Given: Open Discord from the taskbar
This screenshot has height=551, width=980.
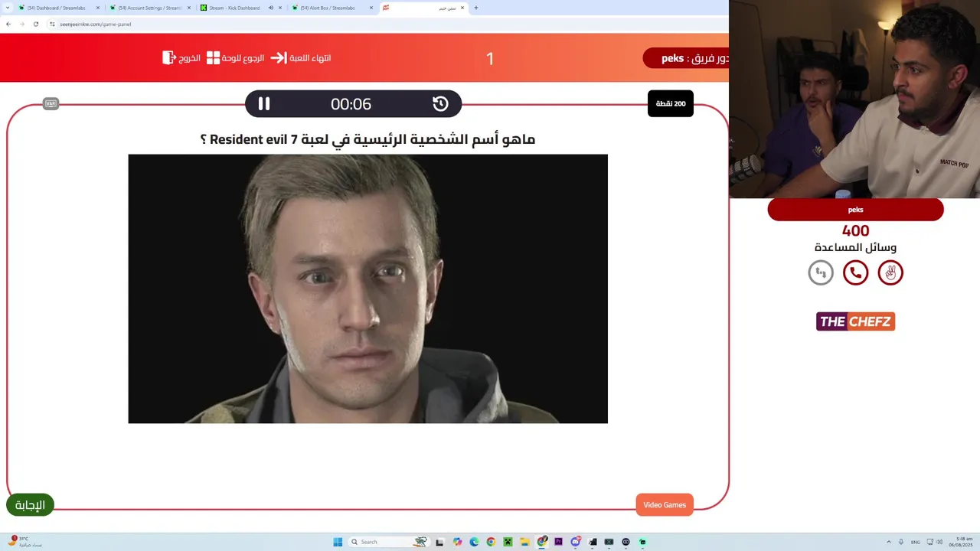Looking at the screenshot, I should click(575, 542).
